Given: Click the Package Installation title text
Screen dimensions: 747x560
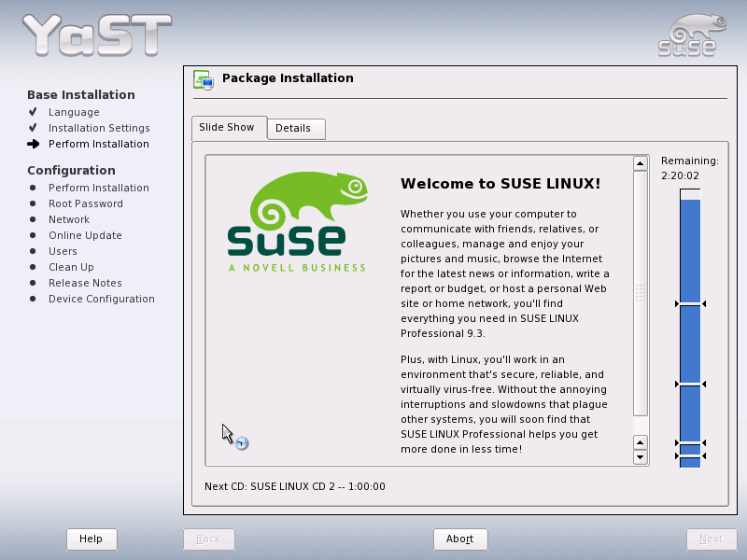Looking at the screenshot, I should coord(288,78).
